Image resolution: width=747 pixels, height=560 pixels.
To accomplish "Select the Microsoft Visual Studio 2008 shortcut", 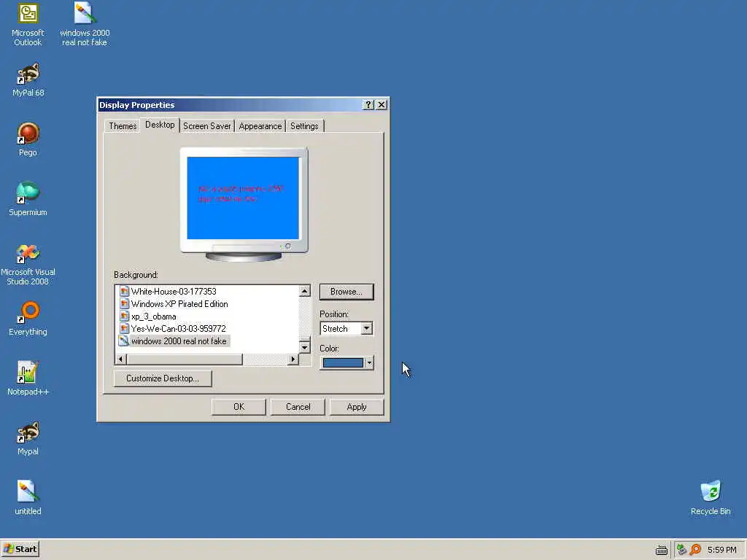I will click(x=28, y=264).
